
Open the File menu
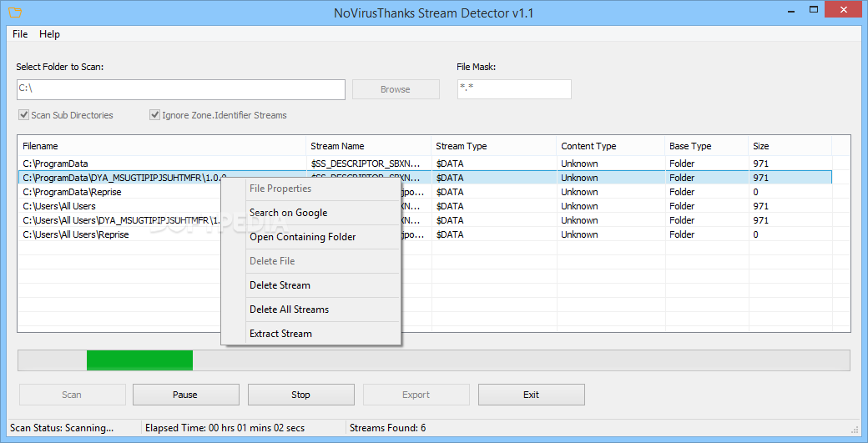pos(20,33)
